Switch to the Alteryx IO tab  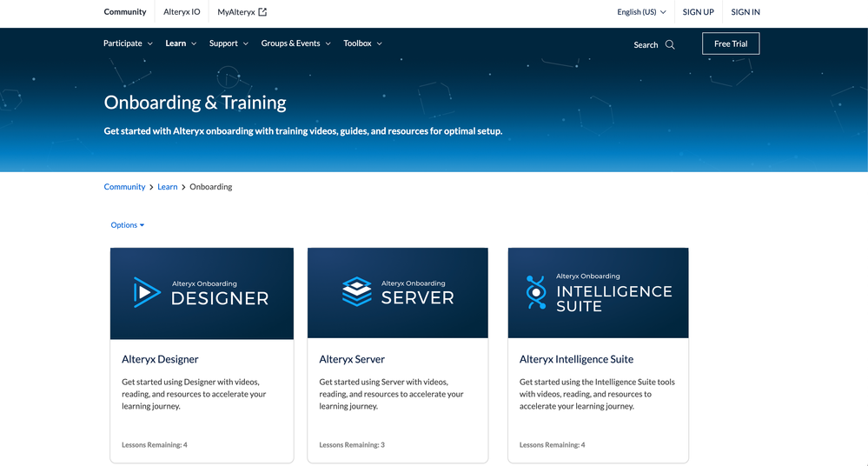(182, 11)
